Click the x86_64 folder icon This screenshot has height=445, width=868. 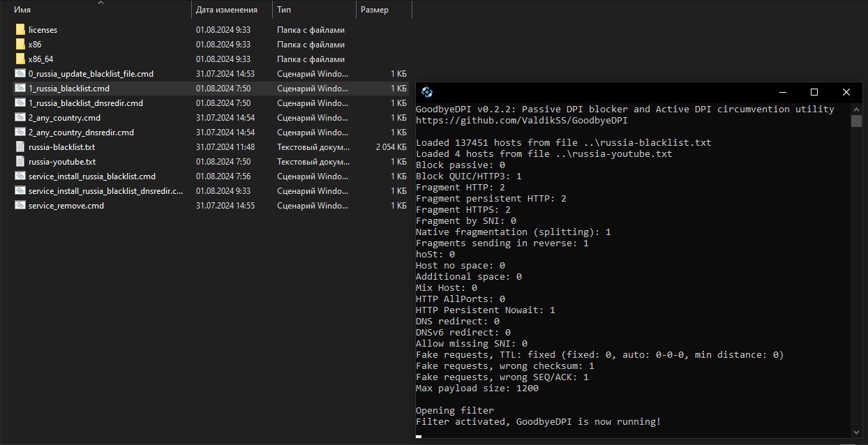20,59
